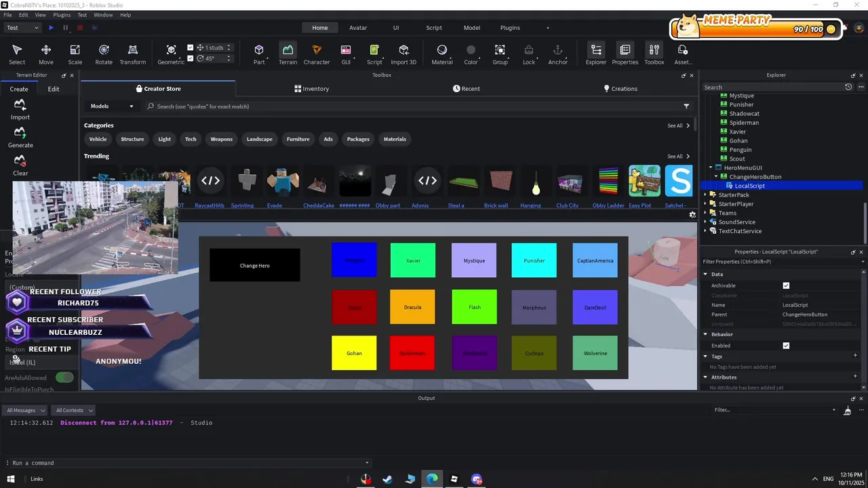Image resolution: width=868 pixels, height=488 pixels.
Task: Toggle the studs move snapping checkbox
Action: pyautogui.click(x=191, y=47)
